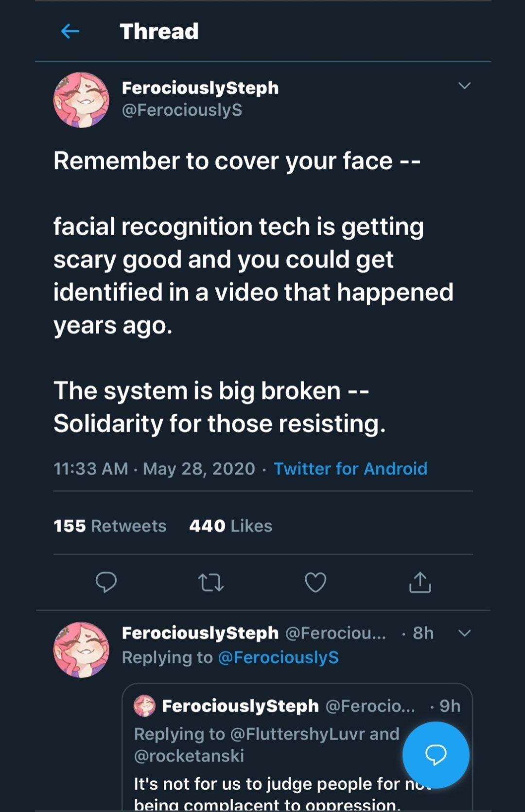
Task: Open FerociouslySteph name on 8h reply
Action: tap(200, 633)
